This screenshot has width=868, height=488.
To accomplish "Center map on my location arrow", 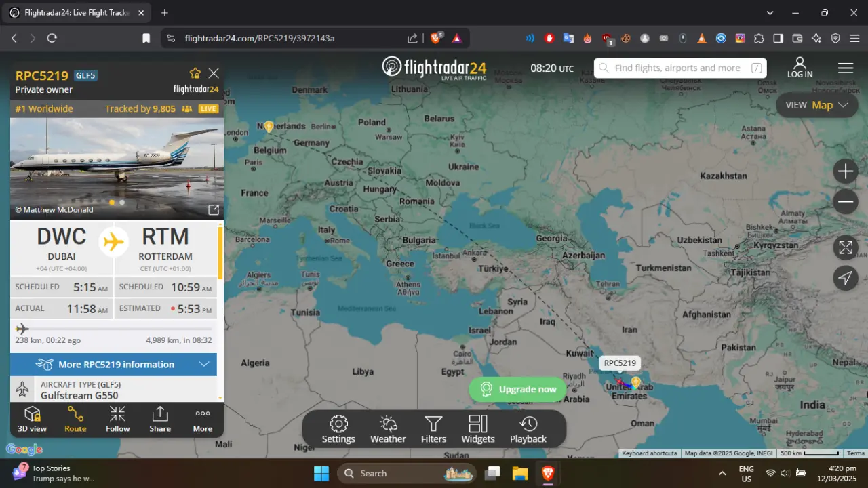I will (846, 278).
